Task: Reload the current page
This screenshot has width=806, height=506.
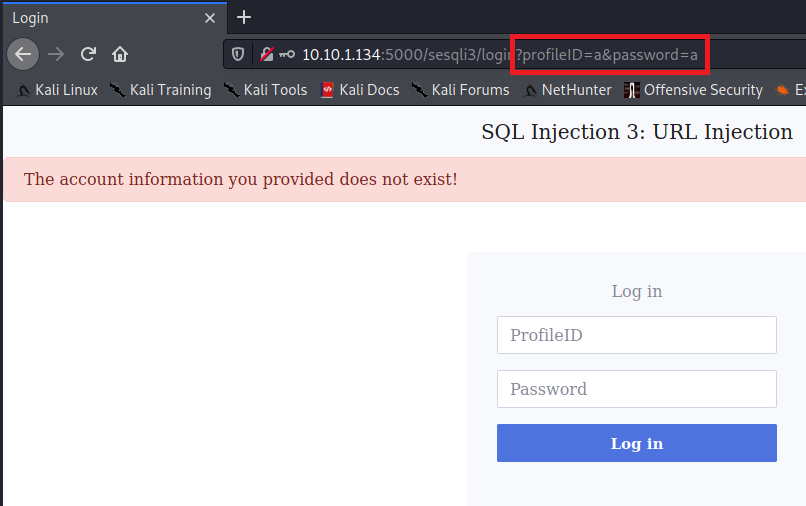Action: [x=88, y=54]
